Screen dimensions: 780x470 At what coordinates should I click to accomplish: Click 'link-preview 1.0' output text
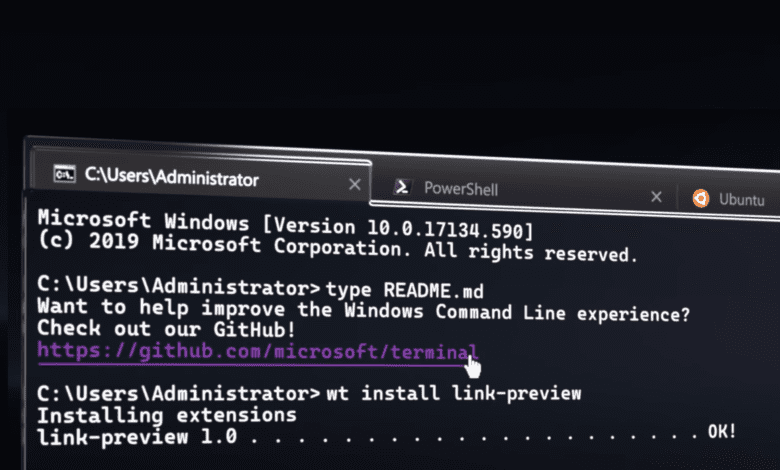click(137, 437)
